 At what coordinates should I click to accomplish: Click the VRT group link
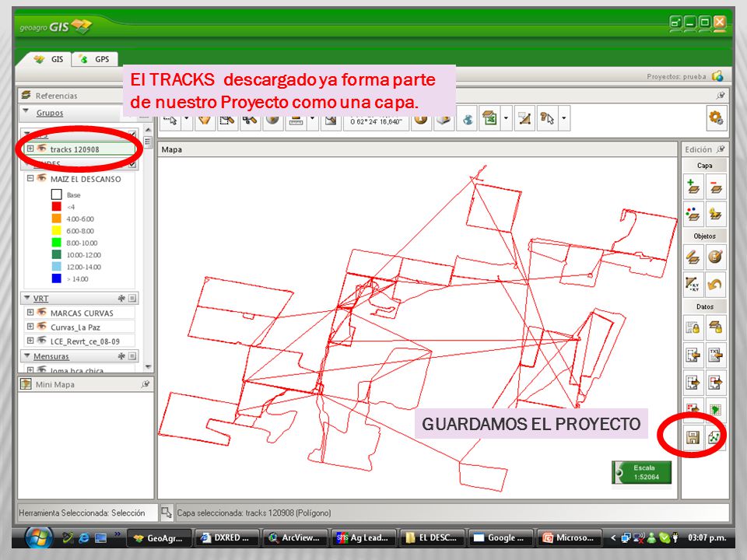tap(40, 299)
